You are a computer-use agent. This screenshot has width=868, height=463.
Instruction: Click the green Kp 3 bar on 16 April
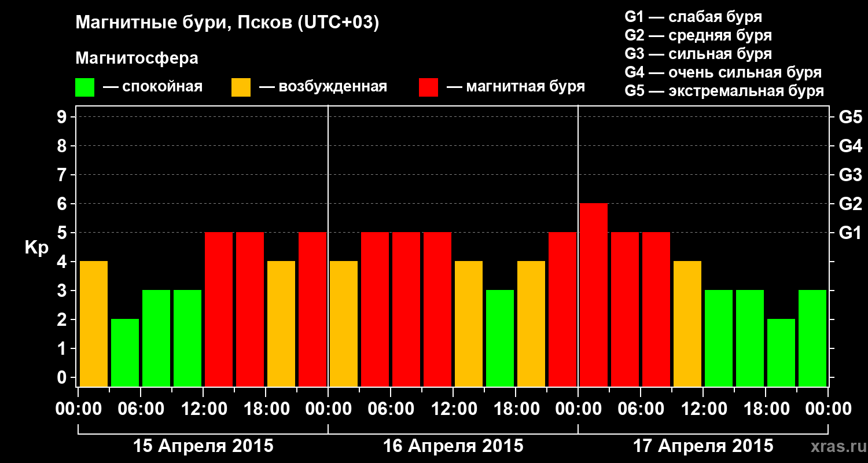(500, 338)
